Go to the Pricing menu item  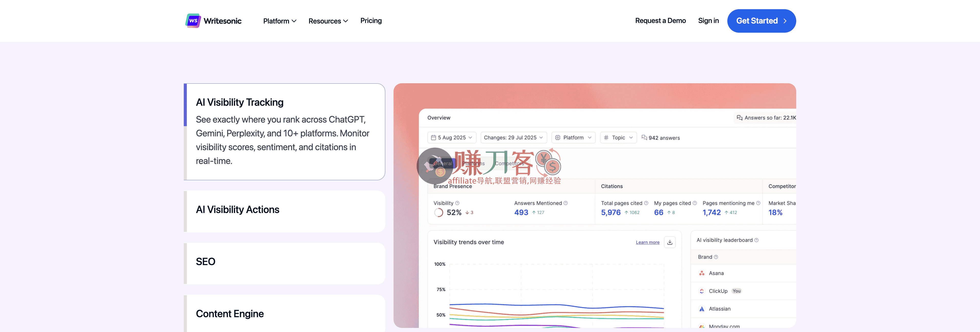point(371,21)
